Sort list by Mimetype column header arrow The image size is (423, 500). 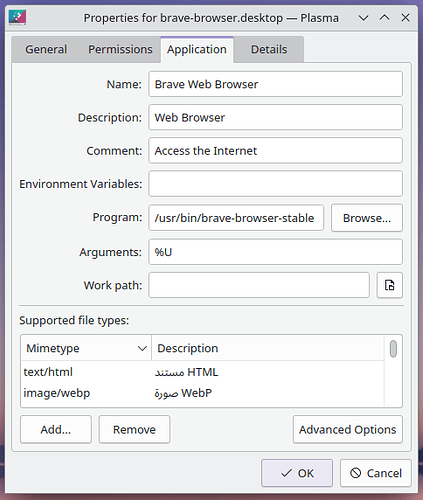coord(142,349)
